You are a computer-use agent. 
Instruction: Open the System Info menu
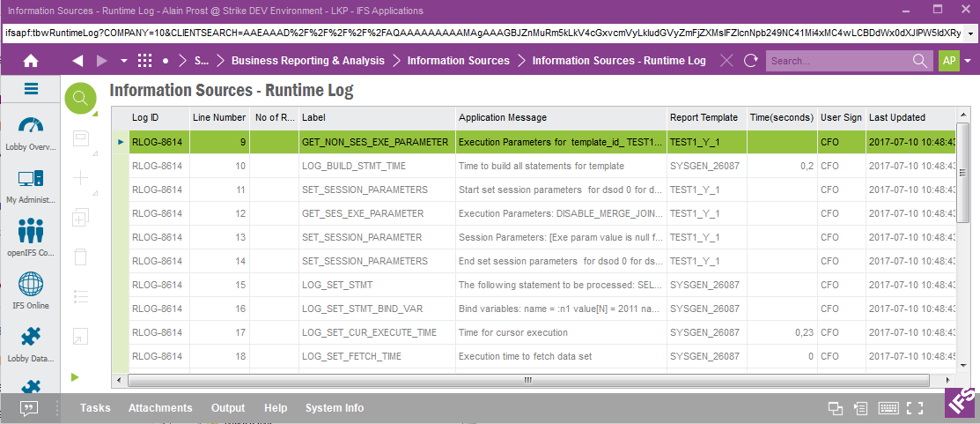click(x=334, y=408)
